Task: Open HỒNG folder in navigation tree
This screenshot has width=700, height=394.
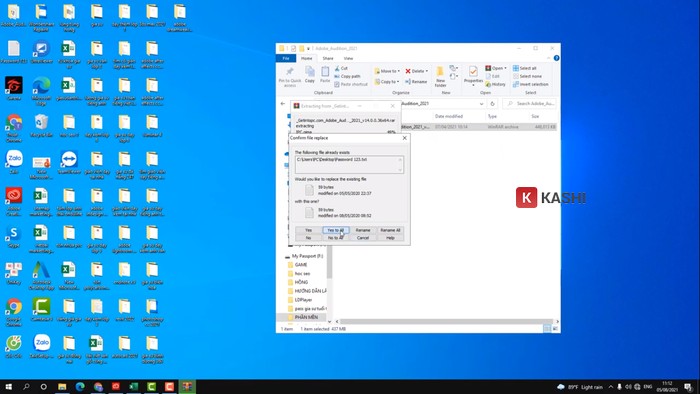Action: coord(301,282)
